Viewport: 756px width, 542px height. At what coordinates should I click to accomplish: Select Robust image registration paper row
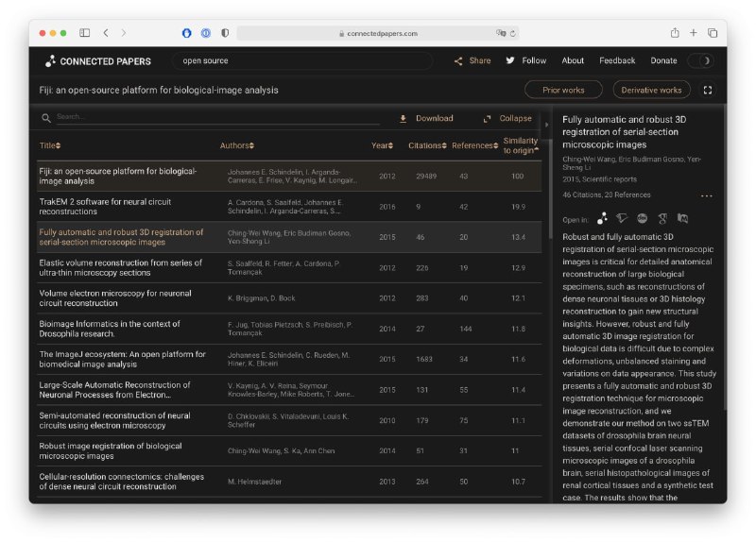click(289, 451)
